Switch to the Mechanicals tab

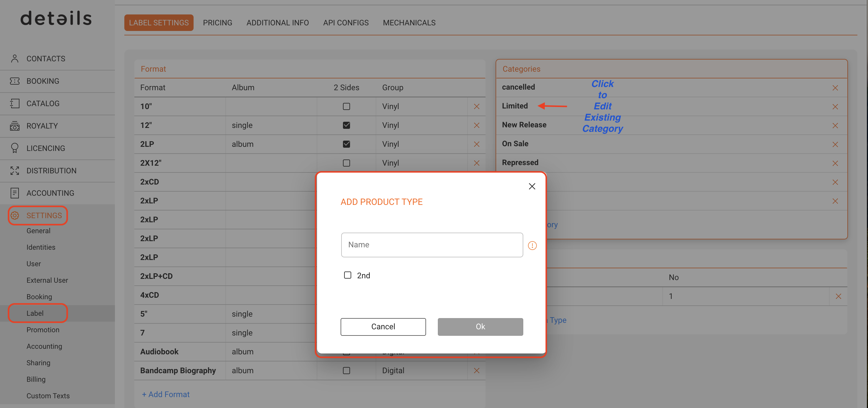click(x=409, y=23)
